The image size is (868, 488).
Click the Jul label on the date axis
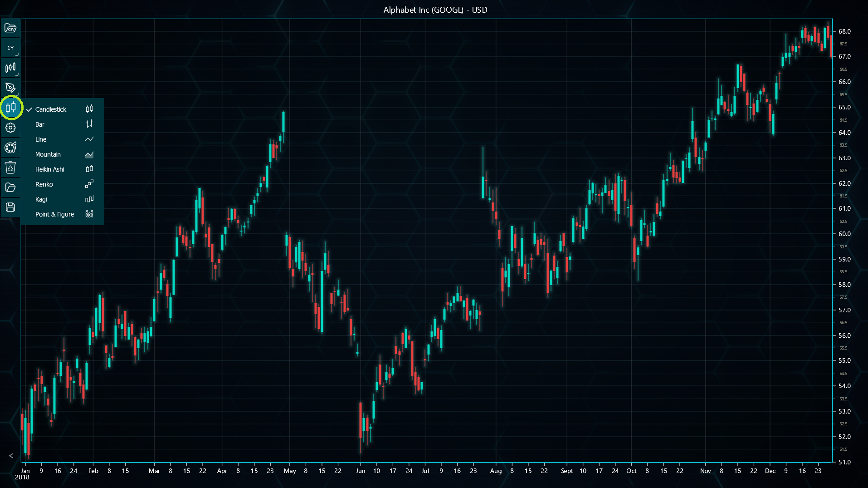tap(425, 471)
